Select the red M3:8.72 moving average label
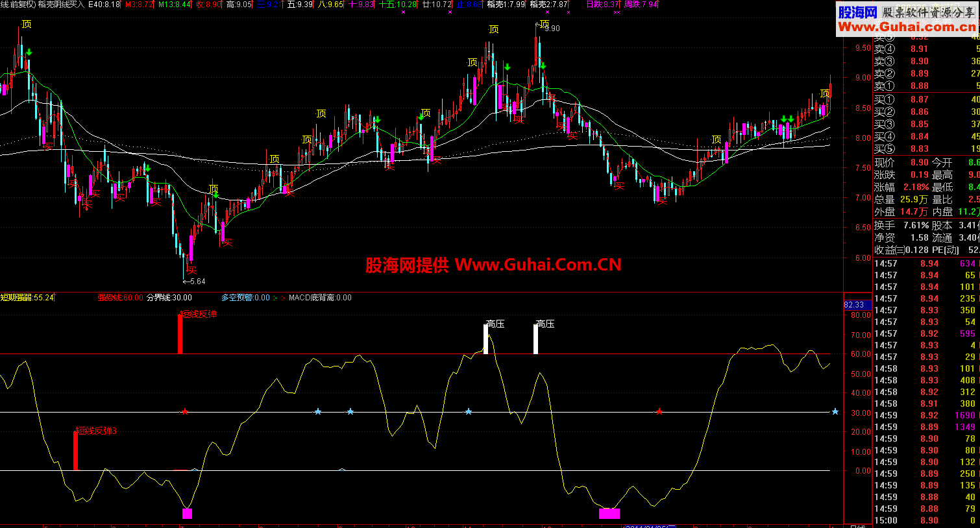Viewport: 980px width, 528px height. tap(140, 5)
